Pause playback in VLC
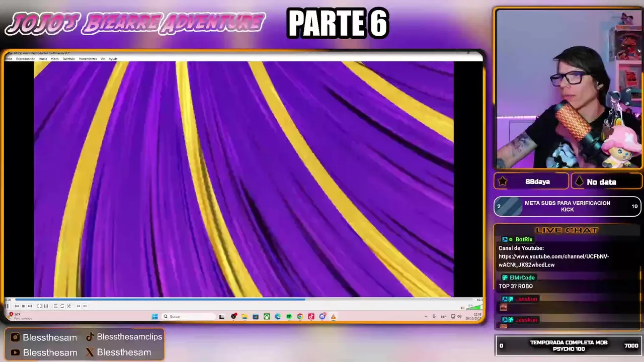 pyautogui.click(x=7, y=306)
